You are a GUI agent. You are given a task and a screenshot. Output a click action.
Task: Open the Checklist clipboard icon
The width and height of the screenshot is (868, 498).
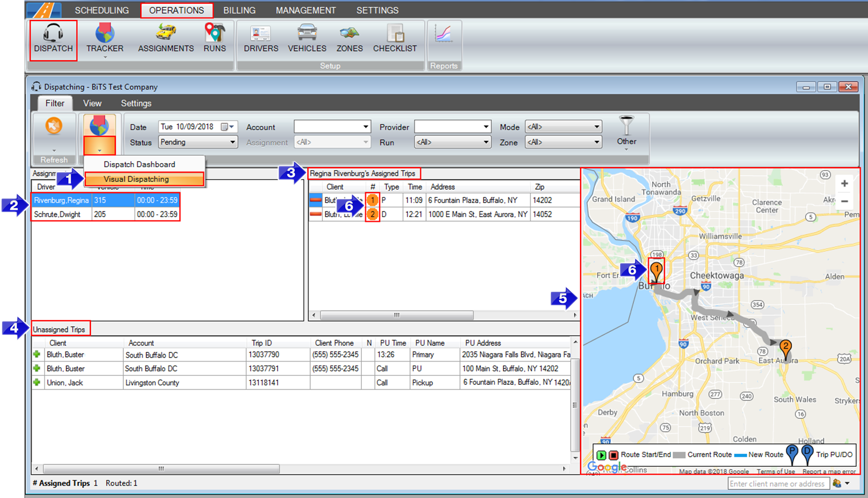[395, 34]
